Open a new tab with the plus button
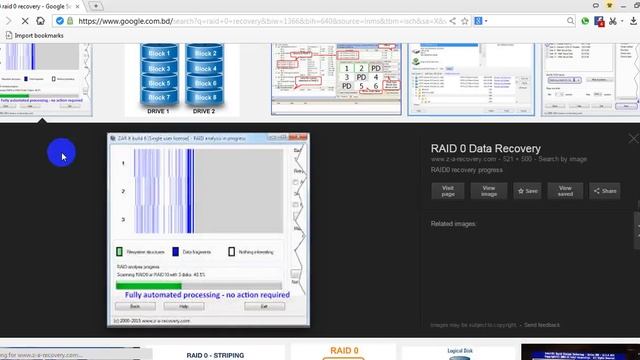The width and height of the screenshot is (640, 360). pyautogui.click(x=96, y=6)
